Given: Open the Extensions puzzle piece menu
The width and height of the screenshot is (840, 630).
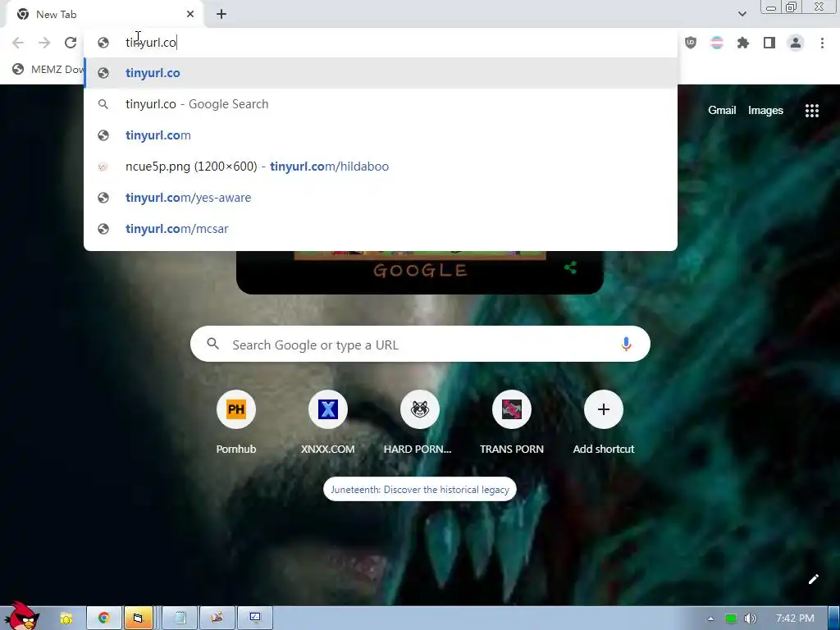Looking at the screenshot, I should [743, 43].
